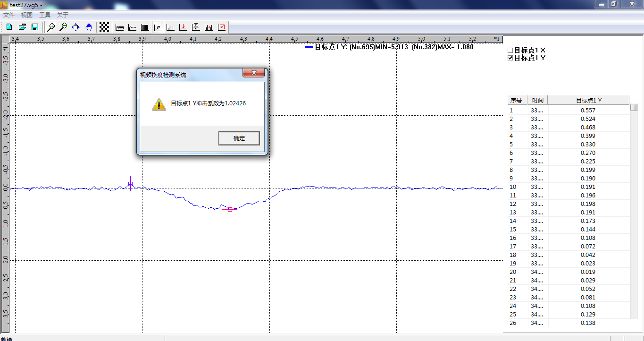Open the 文件 menu
This screenshot has width=644, height=341.
tap(9, 15)
